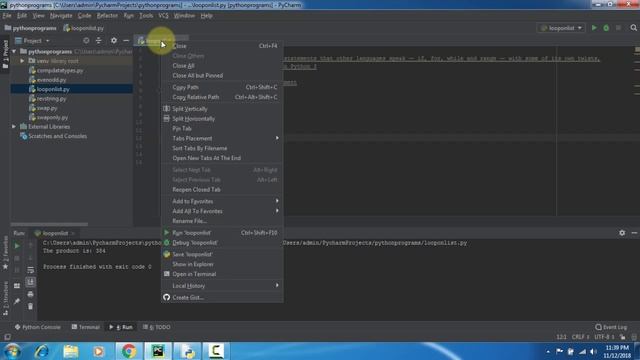Click the UTF-8 encoding in status bar
This screenshot has width=640, height=360.
[604, 337]
